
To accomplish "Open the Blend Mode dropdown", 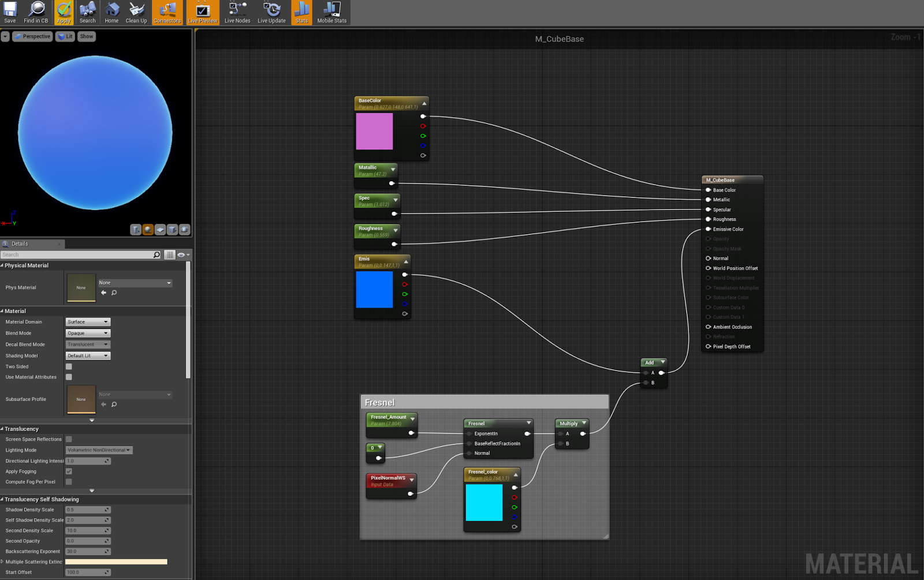I will [x=87, y=333].
